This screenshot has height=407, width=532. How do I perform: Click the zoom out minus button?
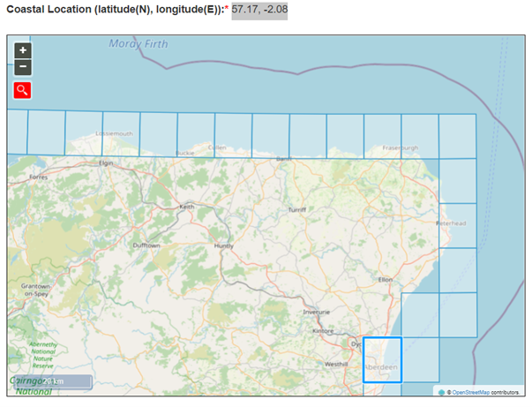coord(23,67)
